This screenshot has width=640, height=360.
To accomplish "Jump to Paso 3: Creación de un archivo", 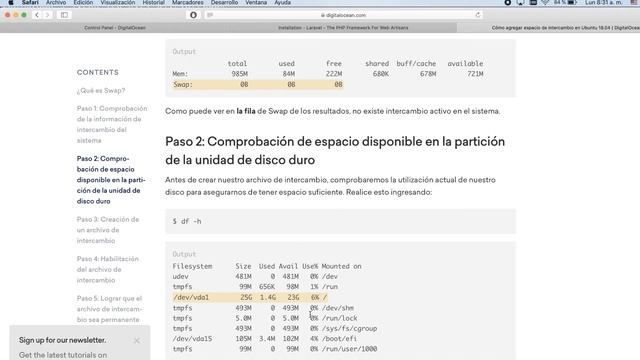I will 108,230.
